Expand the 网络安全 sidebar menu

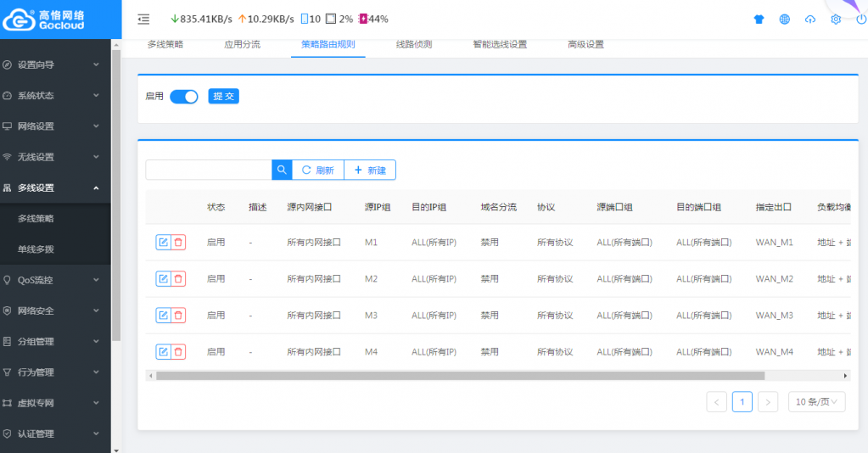(x=55, y=310)
